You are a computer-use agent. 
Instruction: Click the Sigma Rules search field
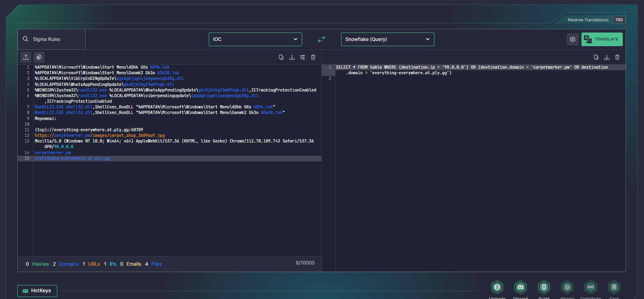pyautogui.click(x=51, y=39)
